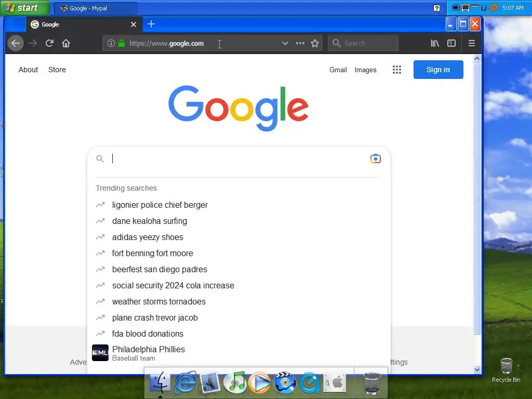Click the MLB thumbnail beside Philadelphia Phillies

(100, 353)
